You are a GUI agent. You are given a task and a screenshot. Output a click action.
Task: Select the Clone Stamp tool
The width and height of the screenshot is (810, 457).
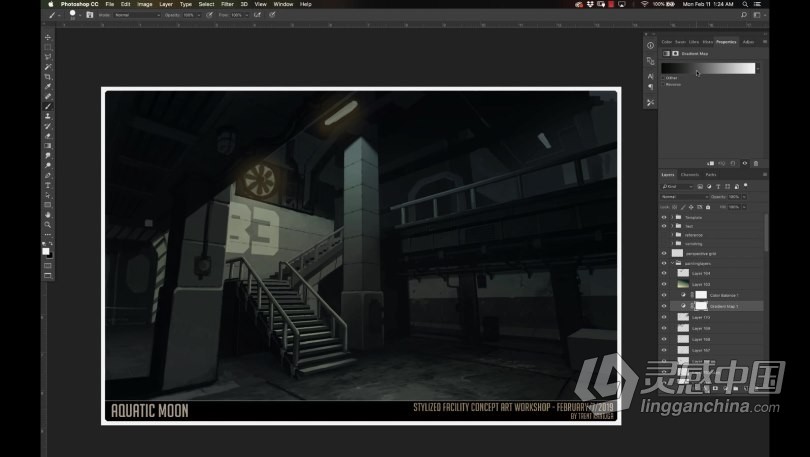click(48, 116)
